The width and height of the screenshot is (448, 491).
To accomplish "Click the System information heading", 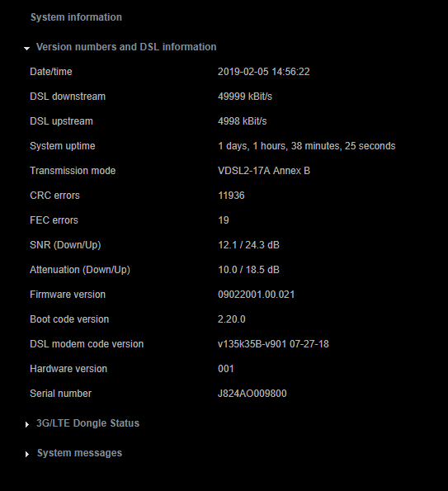I will (x=76, y=17).
